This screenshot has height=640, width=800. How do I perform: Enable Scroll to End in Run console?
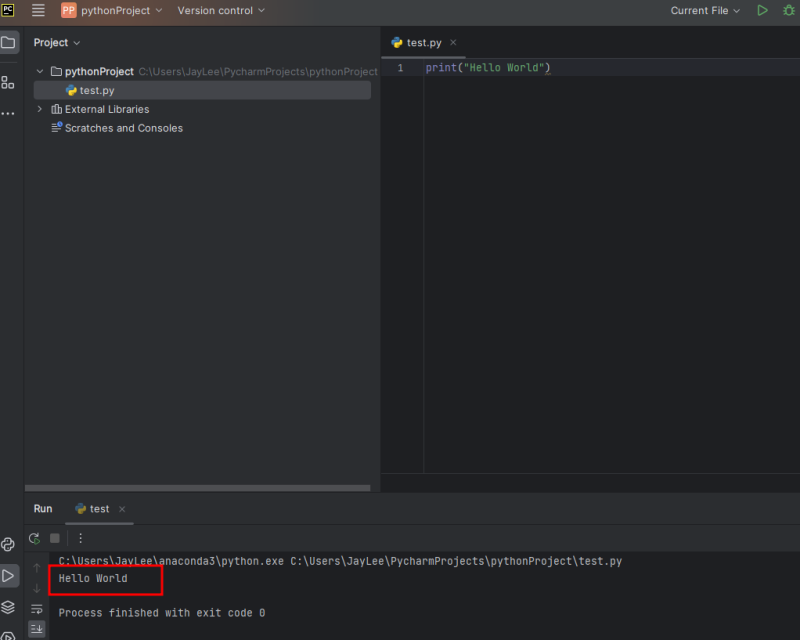(x=37, y=628)
